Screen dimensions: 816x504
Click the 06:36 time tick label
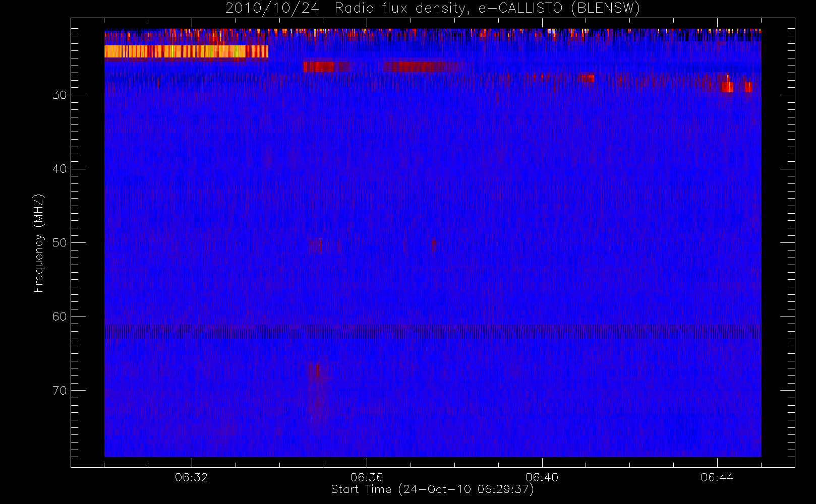click(x=367, y=477)
